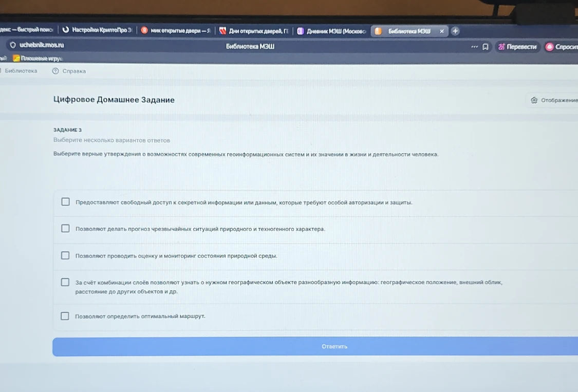Click the text 'Выберите несколько вариантов ответов'
Viewport: 578px width, 392px height.
(x=111, y=140)
